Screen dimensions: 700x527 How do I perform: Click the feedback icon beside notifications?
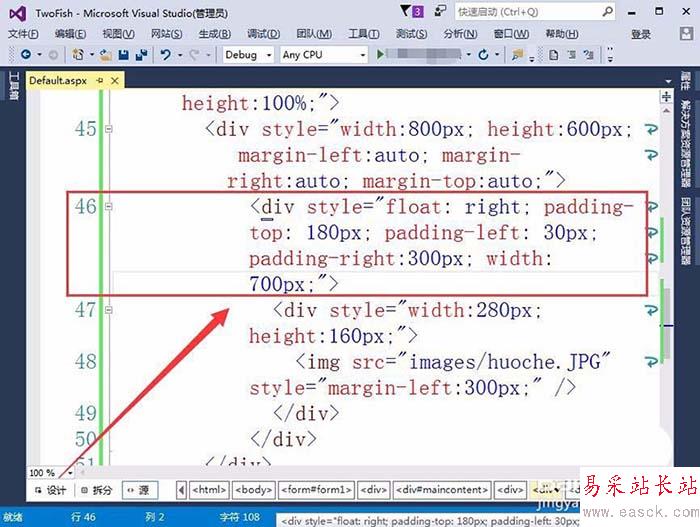click(x=440, y=10)
